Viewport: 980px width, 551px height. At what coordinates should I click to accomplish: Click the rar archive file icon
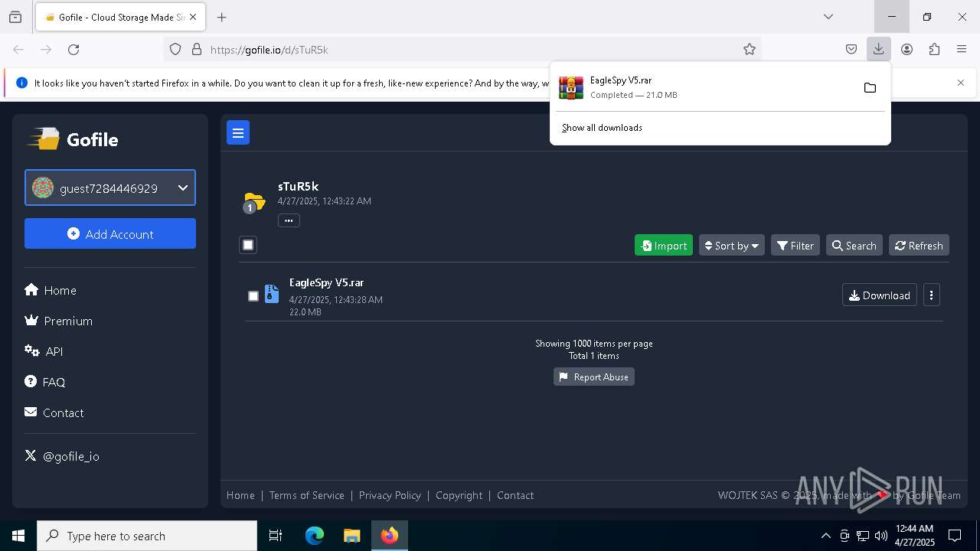(x=272, y=295)
